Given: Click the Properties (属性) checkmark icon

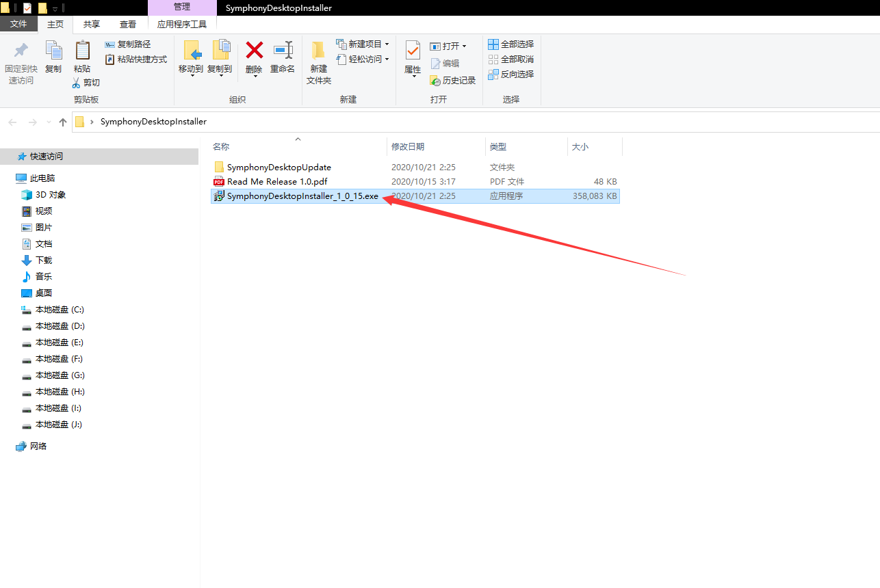Looking at the screenshot, I should pyautogui.click(x=413, y=50).
